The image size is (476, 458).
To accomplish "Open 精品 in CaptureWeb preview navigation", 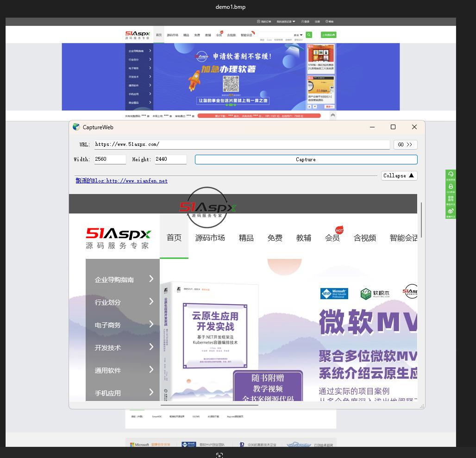I will [x=246, y=238].
